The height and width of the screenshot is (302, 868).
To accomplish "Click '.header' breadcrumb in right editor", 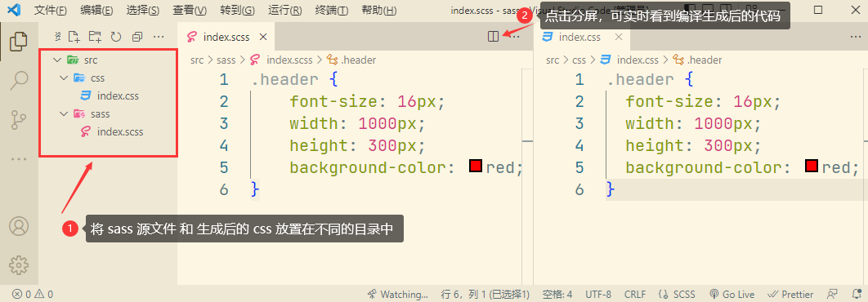I will pos(697,60).
